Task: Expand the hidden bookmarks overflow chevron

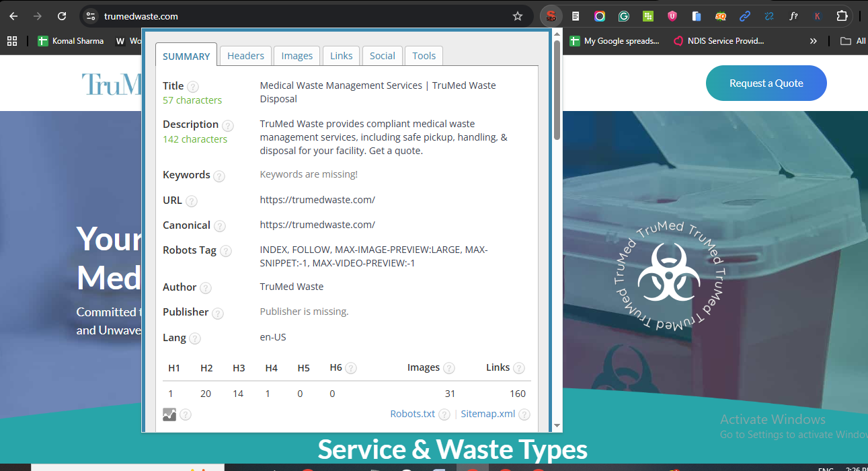Action: (x=814, y=41)
